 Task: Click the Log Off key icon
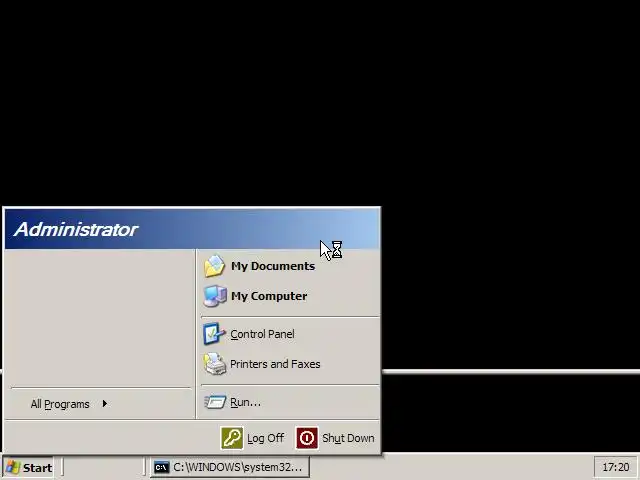[232, 438]
